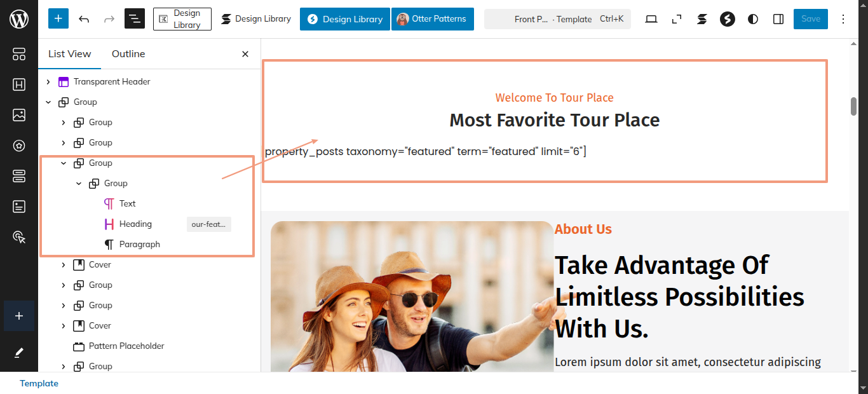868x394 pixels.
Task: Switch to the List View tab
Action: [x=70, y=54]
